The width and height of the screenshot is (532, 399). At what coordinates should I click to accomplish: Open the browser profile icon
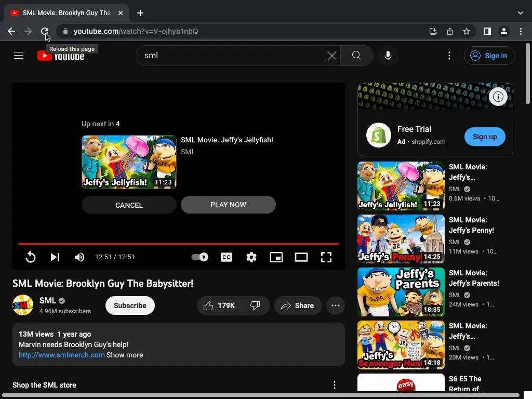504,31
